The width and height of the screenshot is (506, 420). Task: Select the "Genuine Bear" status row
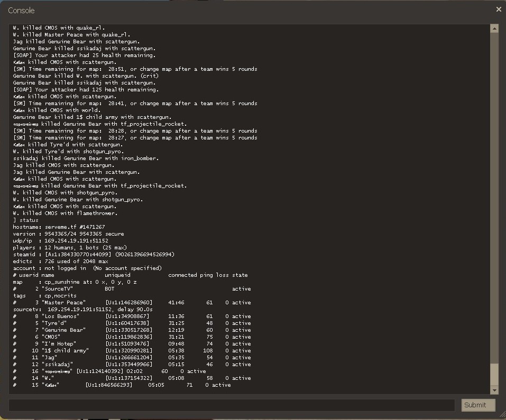[132, 330]
